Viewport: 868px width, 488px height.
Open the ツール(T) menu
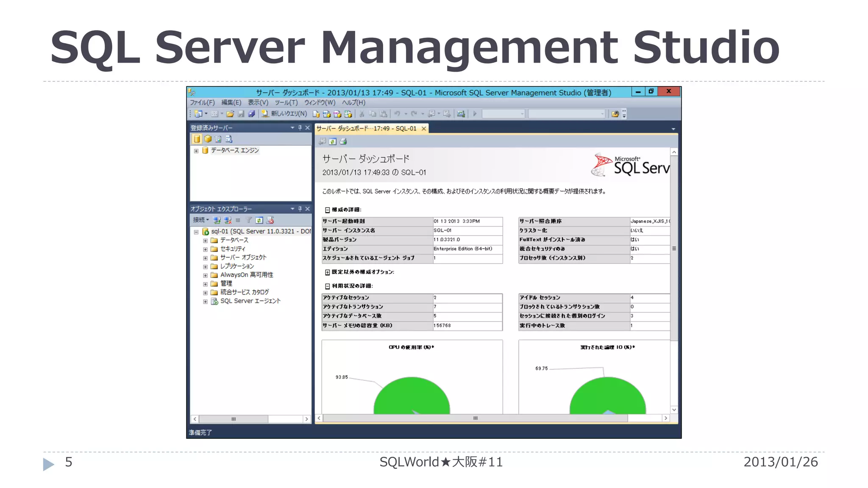[287, 103]
